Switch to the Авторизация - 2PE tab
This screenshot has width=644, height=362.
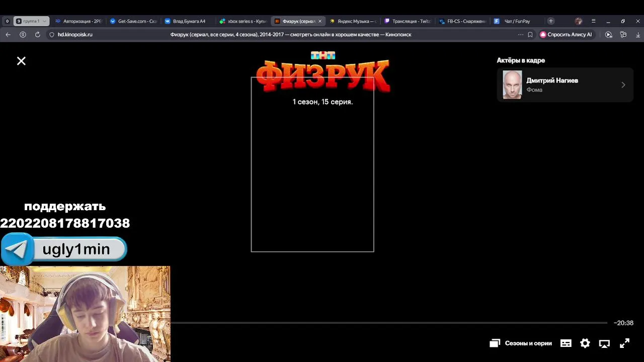(x=78, y=21)
